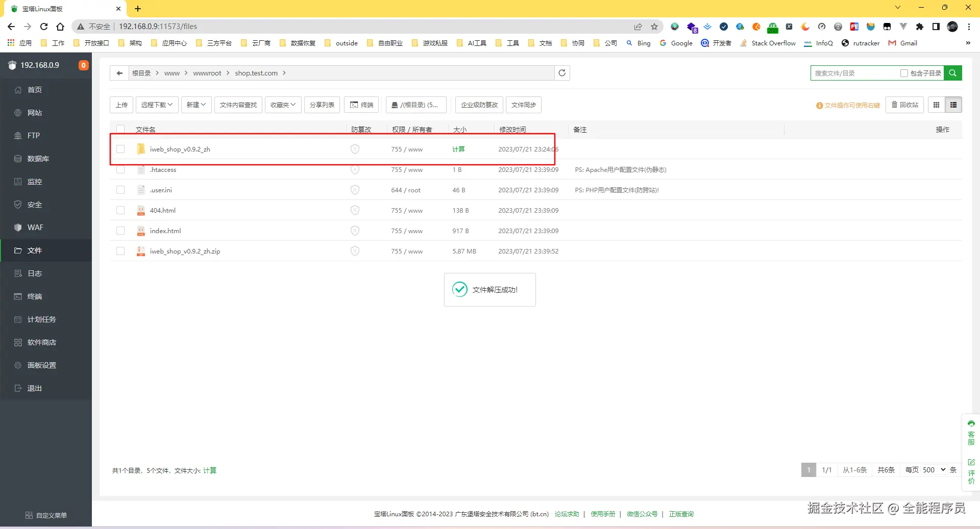Screen dimensions: 980x529
Task: Click wwwroot in the path breadcrumb
Action: pyautogui.click(x=207, y=73)
